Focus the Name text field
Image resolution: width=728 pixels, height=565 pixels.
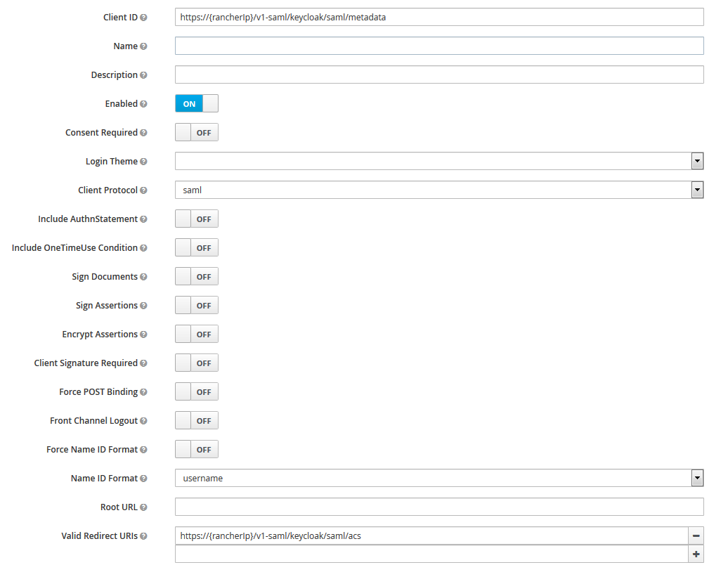coord(439,46)
